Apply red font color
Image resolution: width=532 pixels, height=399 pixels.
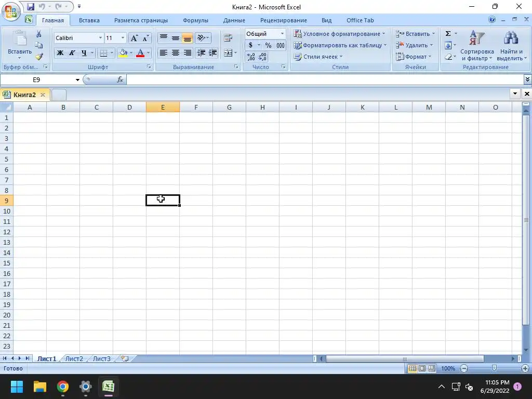click(x=140, y=52)
